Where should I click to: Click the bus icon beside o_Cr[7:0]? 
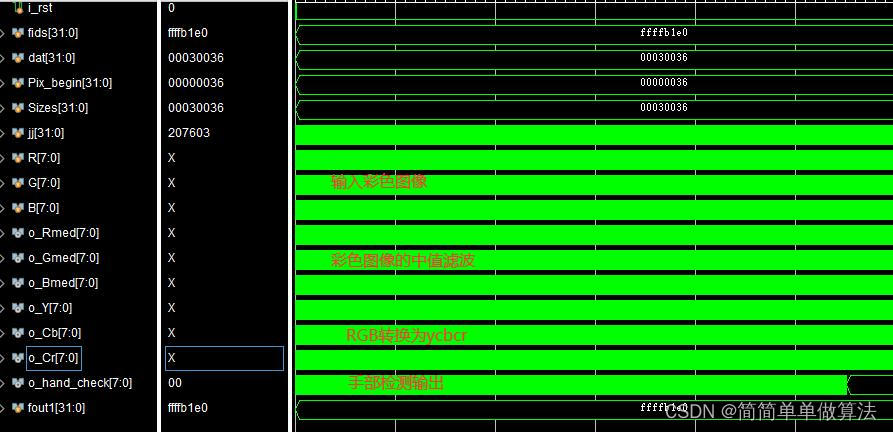(x=18, y=359)
